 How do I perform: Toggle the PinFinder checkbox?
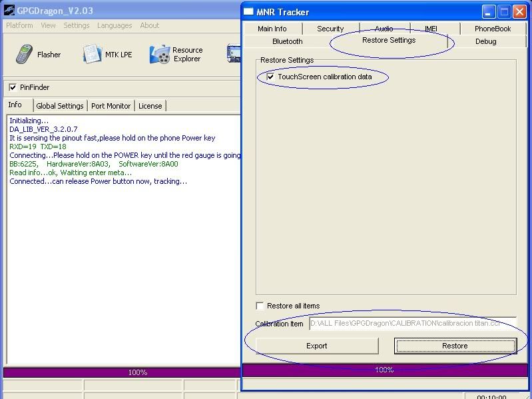13,87
